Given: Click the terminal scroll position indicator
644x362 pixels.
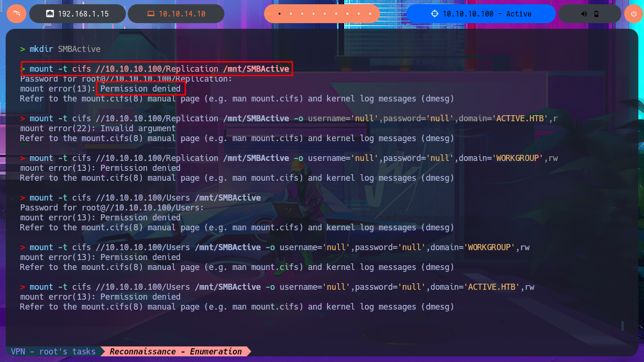Looking at the screenshot, I should 622,326.
